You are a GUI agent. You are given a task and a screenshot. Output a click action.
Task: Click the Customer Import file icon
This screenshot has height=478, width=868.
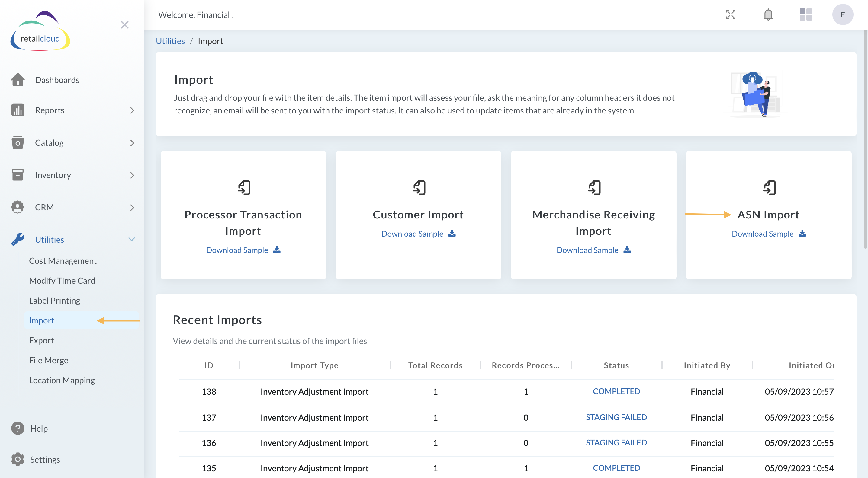tap(419, 187)
